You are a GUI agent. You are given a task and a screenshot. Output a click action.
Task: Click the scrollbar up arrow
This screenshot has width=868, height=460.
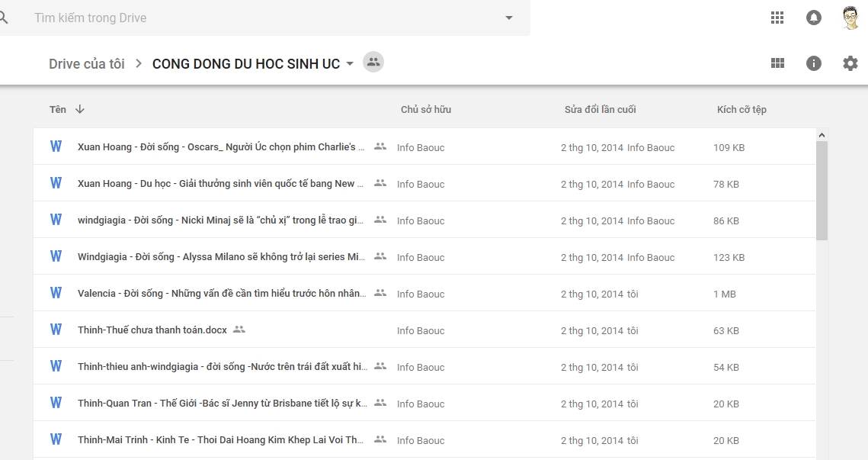[822, 135]
